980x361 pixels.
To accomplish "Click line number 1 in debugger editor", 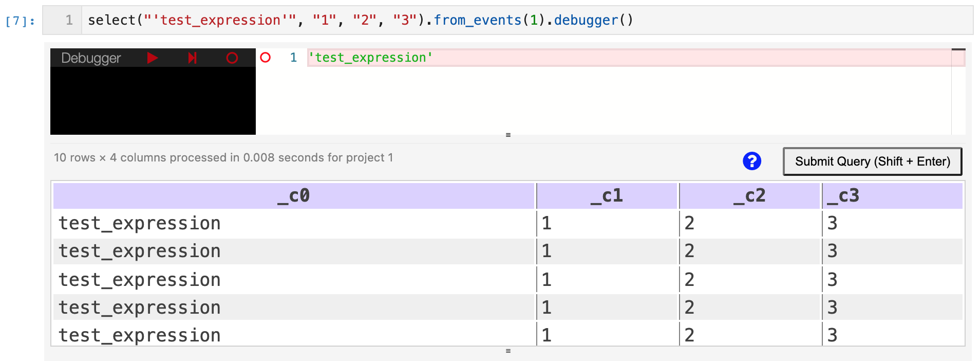I will tap(293, 58).
